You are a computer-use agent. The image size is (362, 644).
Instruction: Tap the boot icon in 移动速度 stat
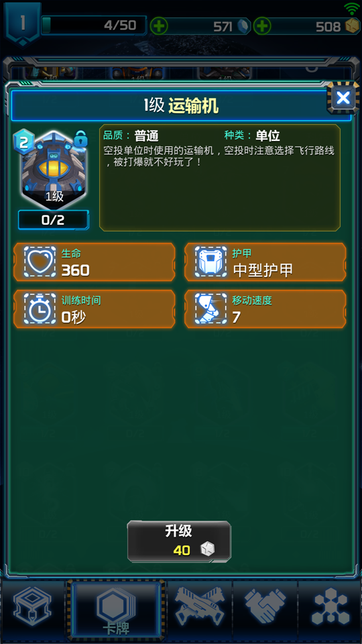[210, 309]
